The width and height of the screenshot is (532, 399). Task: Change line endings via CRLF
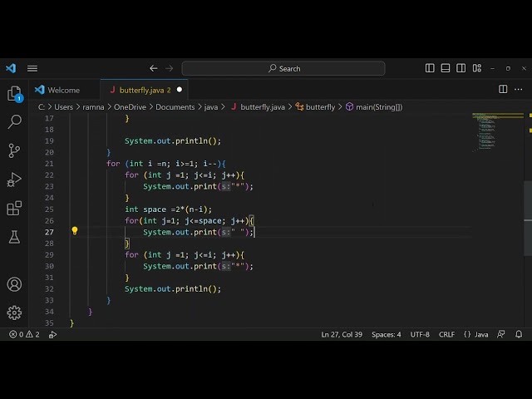click(446, 334)
